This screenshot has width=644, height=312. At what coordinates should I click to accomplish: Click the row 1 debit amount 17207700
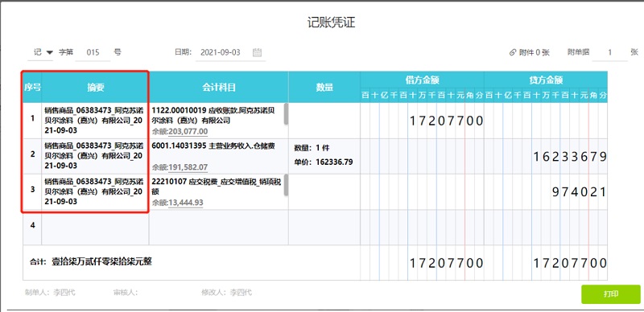[x=447, y=121]
